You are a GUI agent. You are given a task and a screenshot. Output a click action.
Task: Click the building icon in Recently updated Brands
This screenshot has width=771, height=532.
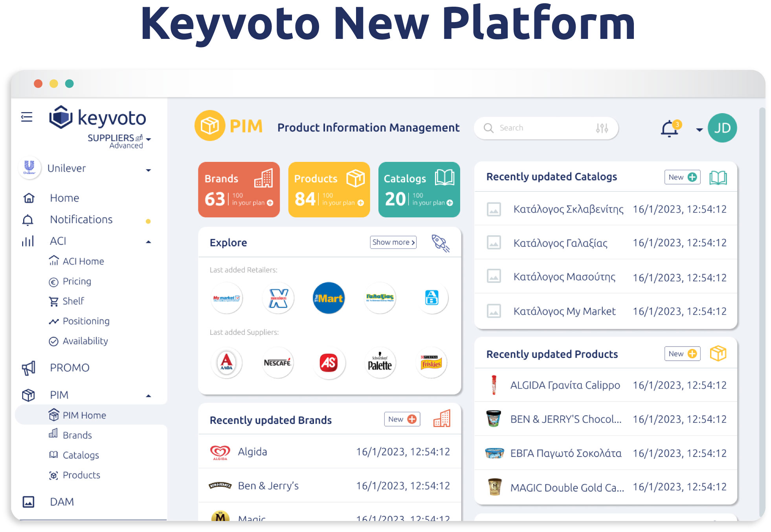click(442, 418)
